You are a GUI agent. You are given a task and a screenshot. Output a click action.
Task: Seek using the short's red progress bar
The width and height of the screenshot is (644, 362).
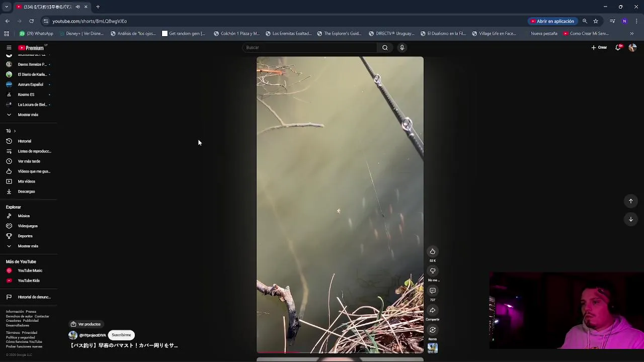pos(340,352)
